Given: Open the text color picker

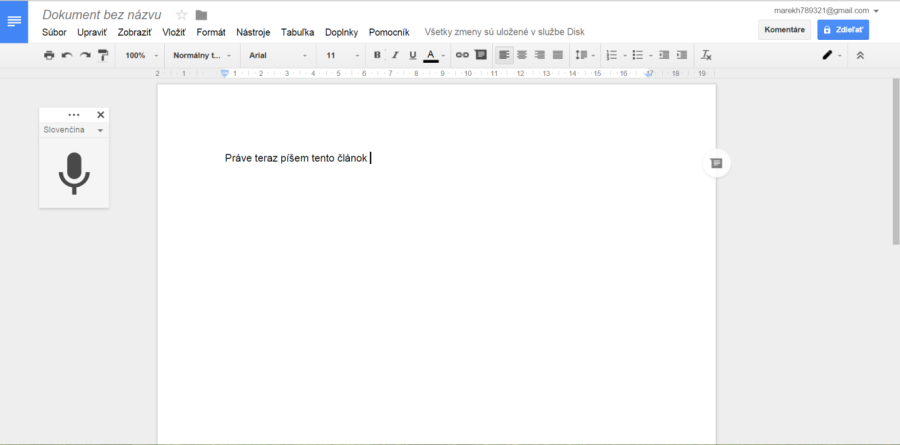Looking at the screenshot, I should click(431, 55).
